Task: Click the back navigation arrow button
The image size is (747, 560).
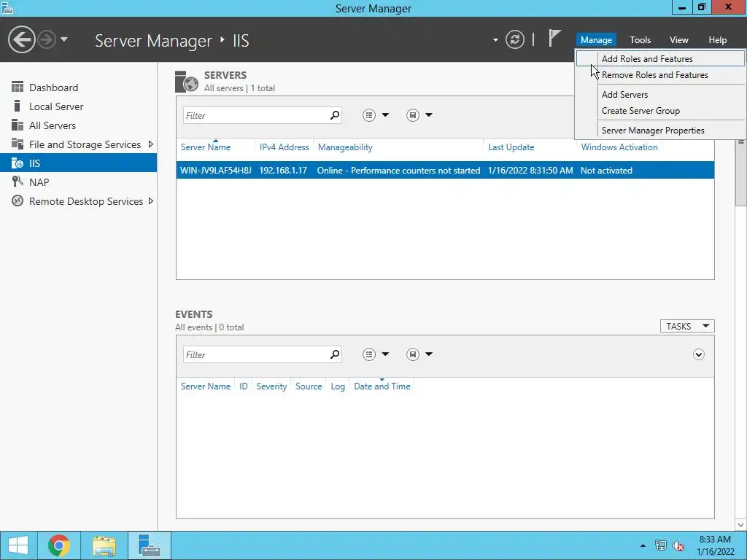Action: pyautogui.click(x=21, y=39)
